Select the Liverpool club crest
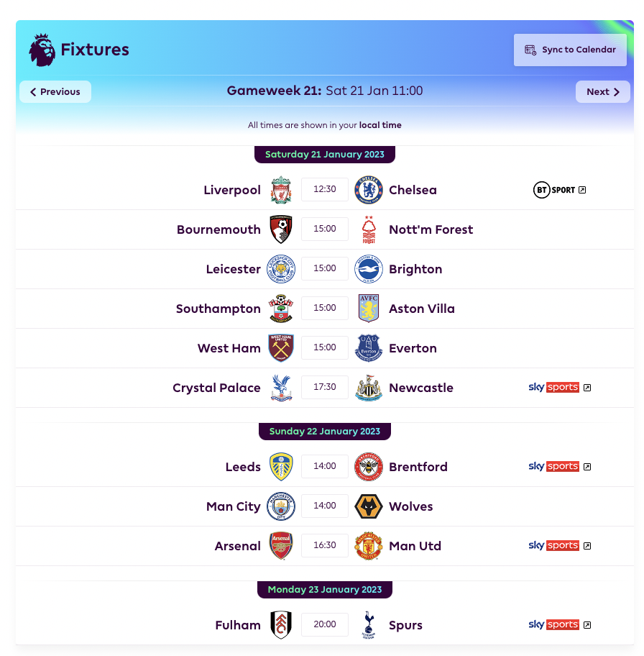The width and height of the screenshot is (644, 656). 281,190
